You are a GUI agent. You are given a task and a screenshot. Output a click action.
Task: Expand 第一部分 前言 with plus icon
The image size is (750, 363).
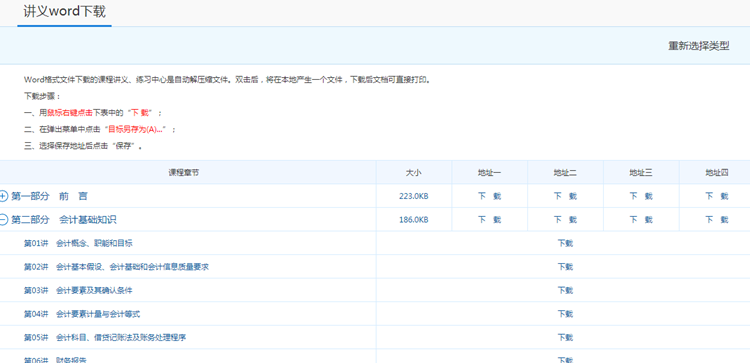(x=3, y=196)
